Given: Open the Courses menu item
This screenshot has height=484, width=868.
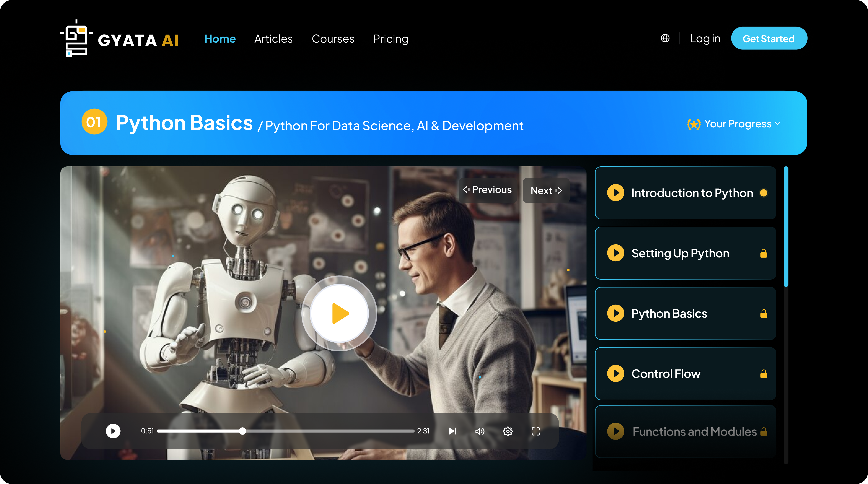Looking at the screenshot, I should (x=333, y=39).
